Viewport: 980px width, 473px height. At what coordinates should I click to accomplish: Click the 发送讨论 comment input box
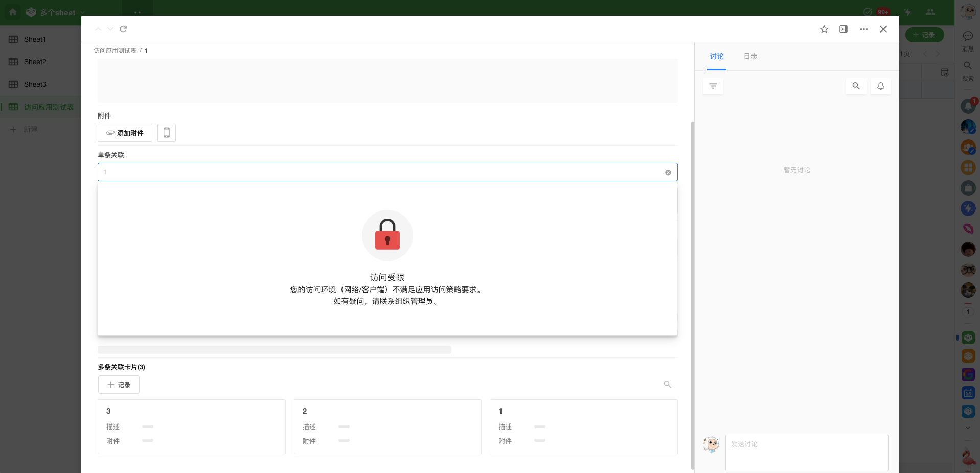806,453
